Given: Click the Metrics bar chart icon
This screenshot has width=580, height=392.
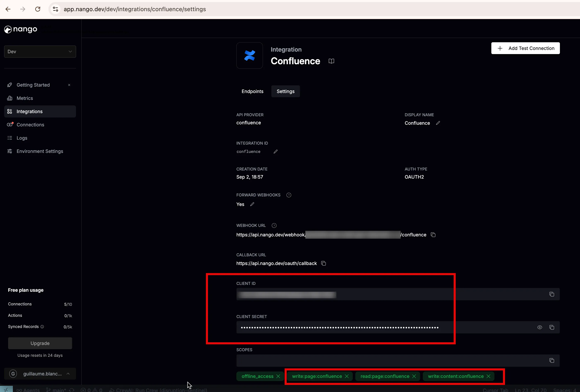Looking at the screenshot, I should point(10,98).
